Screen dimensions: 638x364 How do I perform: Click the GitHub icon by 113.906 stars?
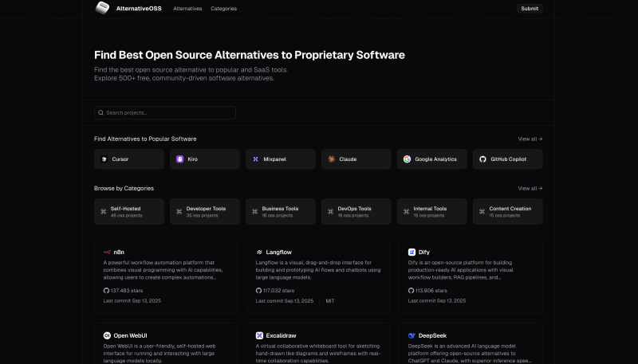click(x=411, y=291)
